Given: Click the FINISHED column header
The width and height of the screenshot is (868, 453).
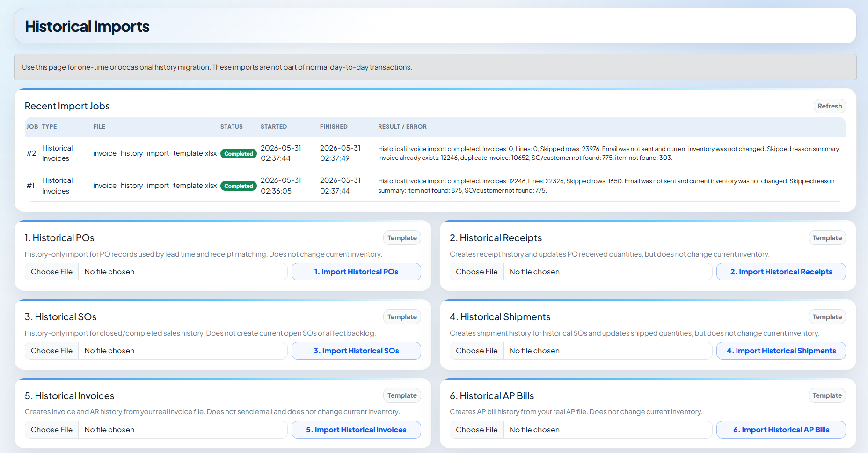Looking at the screenshot, I should pyautogui.click(x=334, y=127).
